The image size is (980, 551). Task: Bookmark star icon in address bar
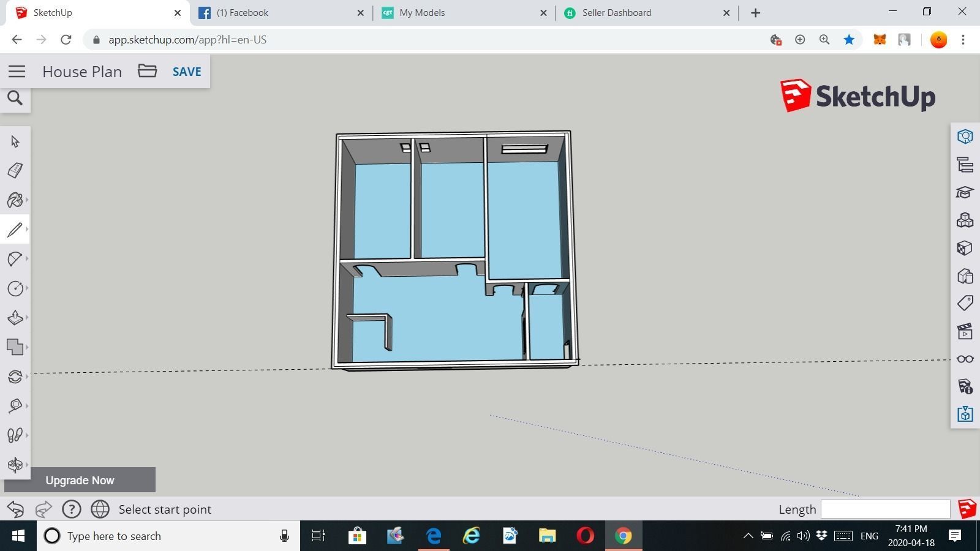coord(849,40)
